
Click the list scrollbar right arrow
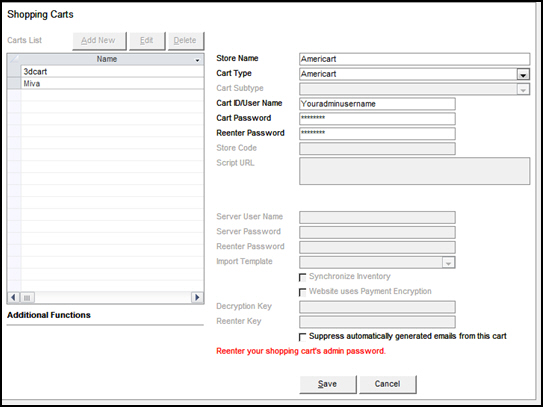197,297
